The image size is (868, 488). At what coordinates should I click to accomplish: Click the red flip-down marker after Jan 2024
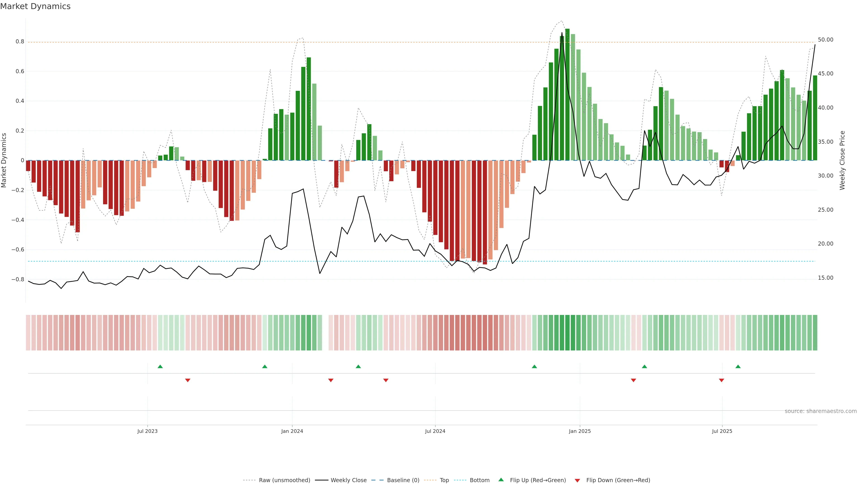[330, 380]
